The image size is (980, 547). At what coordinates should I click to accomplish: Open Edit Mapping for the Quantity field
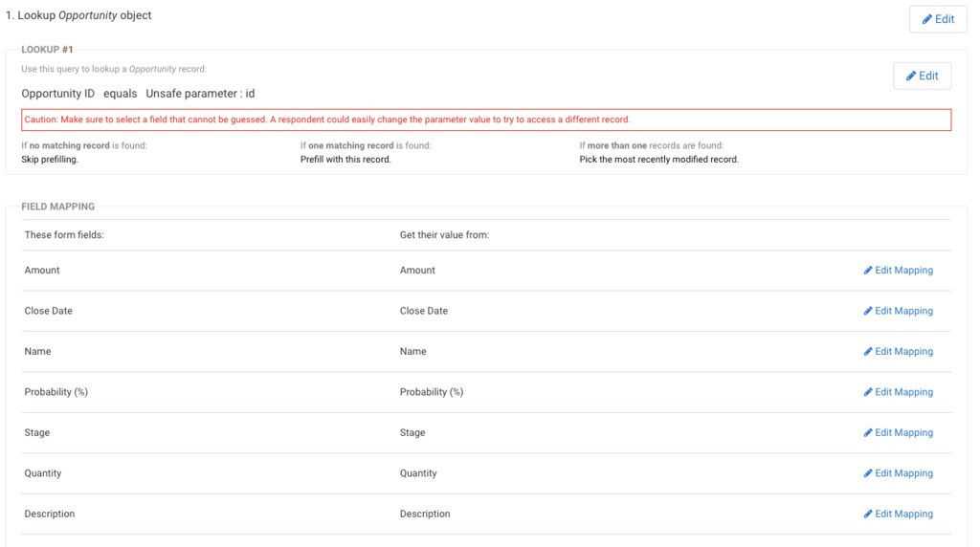899,473
